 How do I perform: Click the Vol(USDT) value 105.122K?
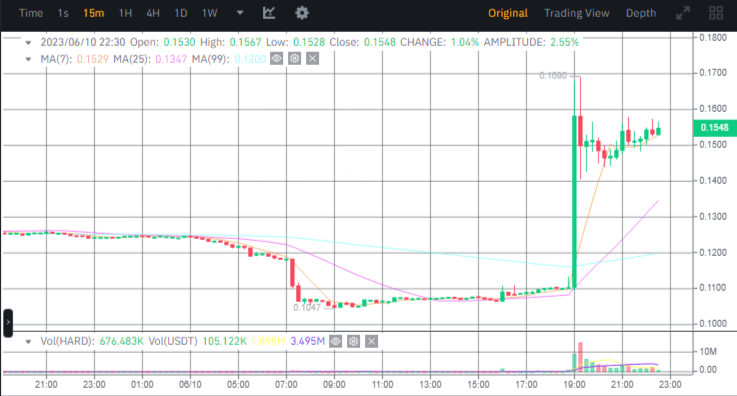click(x=224, y=342)
